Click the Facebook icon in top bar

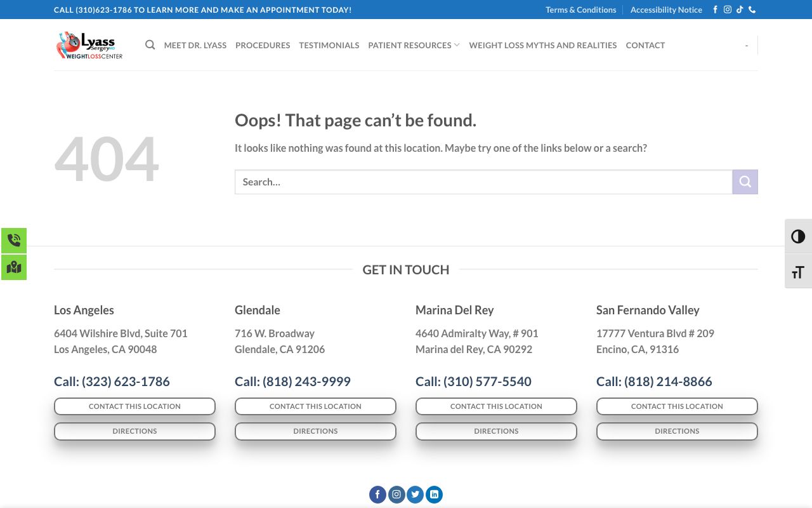coord(716,10)
